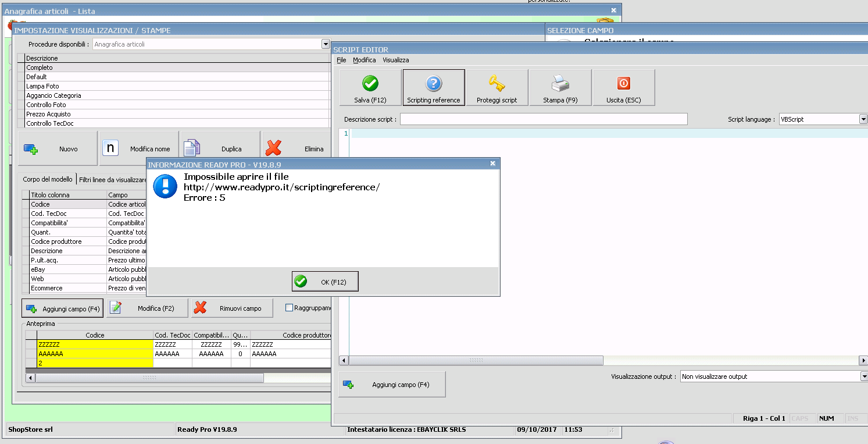
Task: Open the Visualizzazione output dropdown
Action: click(863, 376)
